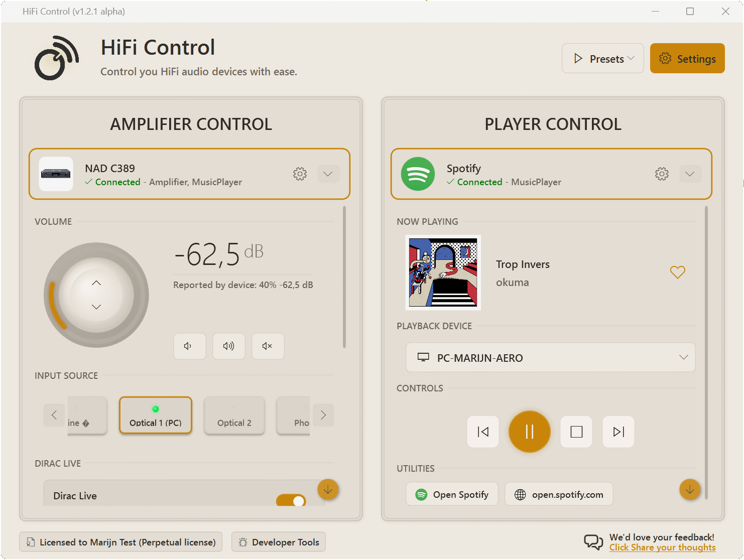
Task: Click the Share your thoughts feedback link
Action: tap(662, 547)
